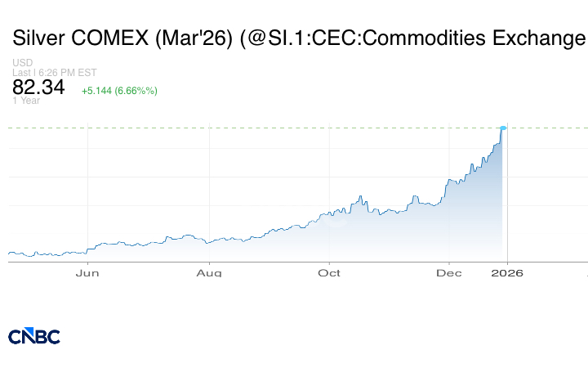The height and width of the screenshot is (368, 588).
Task: Click the faint watermark inside the chart
Action: click(336, 219)
